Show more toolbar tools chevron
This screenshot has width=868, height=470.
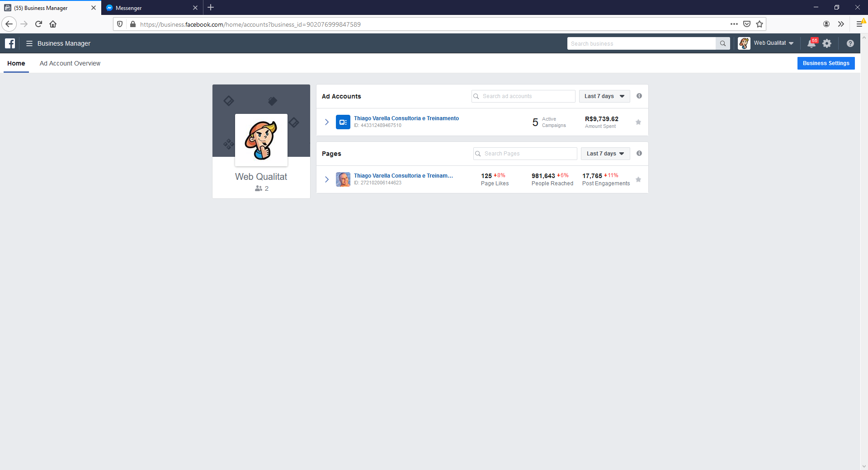point(841,24)
